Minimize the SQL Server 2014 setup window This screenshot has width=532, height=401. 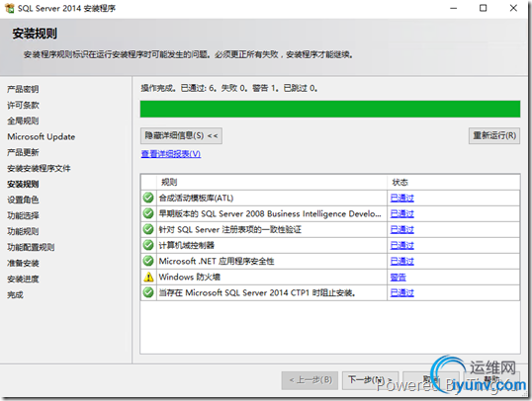(454, 8)
